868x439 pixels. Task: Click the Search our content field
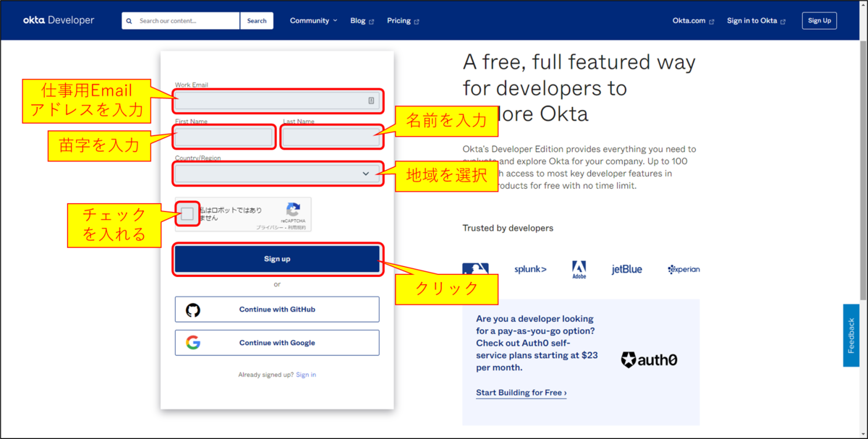pyautogui.click(x=181, y=21)
